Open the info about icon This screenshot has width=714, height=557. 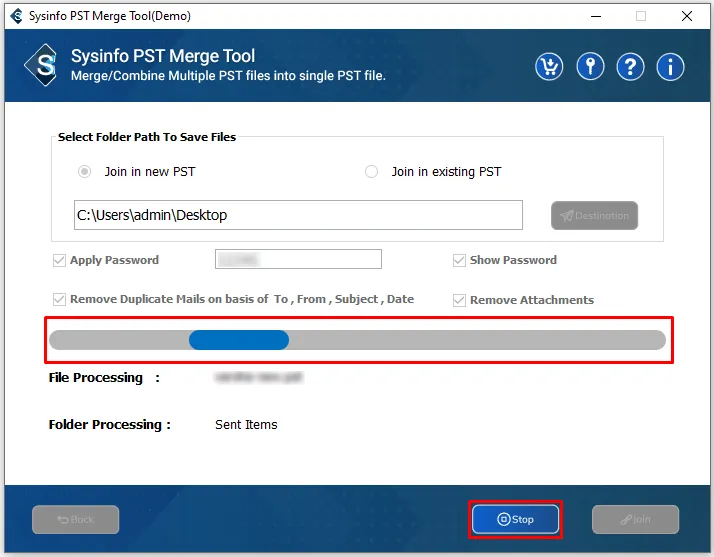(670, 67)
